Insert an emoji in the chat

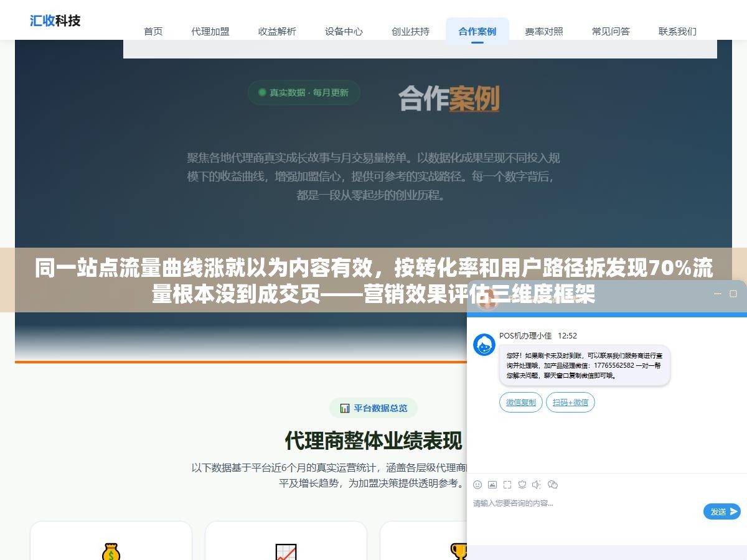(477, 485)
